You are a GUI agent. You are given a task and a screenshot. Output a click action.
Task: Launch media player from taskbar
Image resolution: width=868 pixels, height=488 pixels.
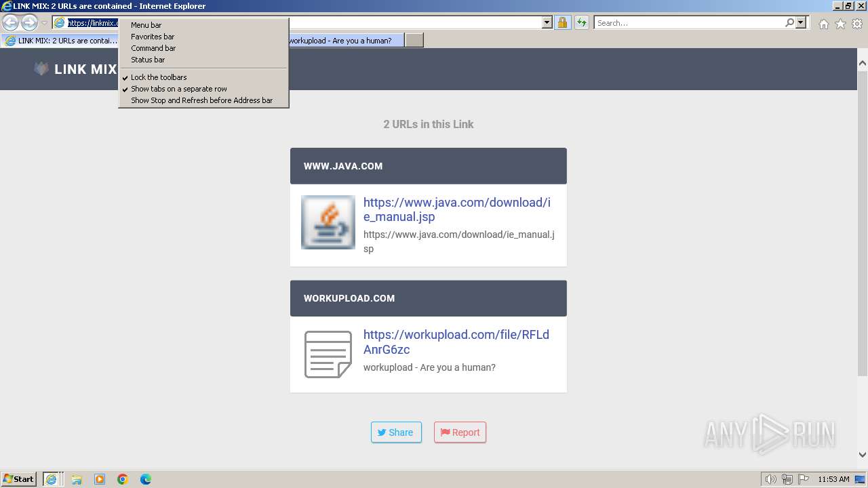click(x=100, y=479)
